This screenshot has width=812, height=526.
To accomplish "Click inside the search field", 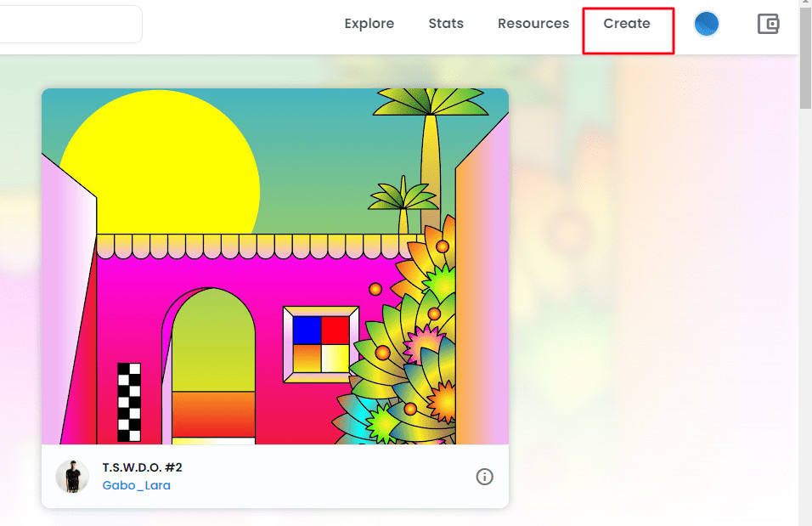I will click(70, 25).
